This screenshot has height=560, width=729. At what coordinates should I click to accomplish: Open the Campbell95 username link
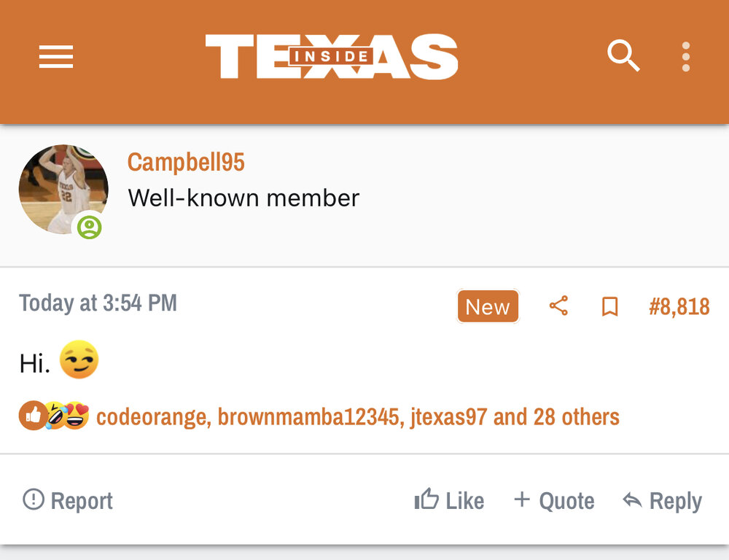(x=186, y=162)
